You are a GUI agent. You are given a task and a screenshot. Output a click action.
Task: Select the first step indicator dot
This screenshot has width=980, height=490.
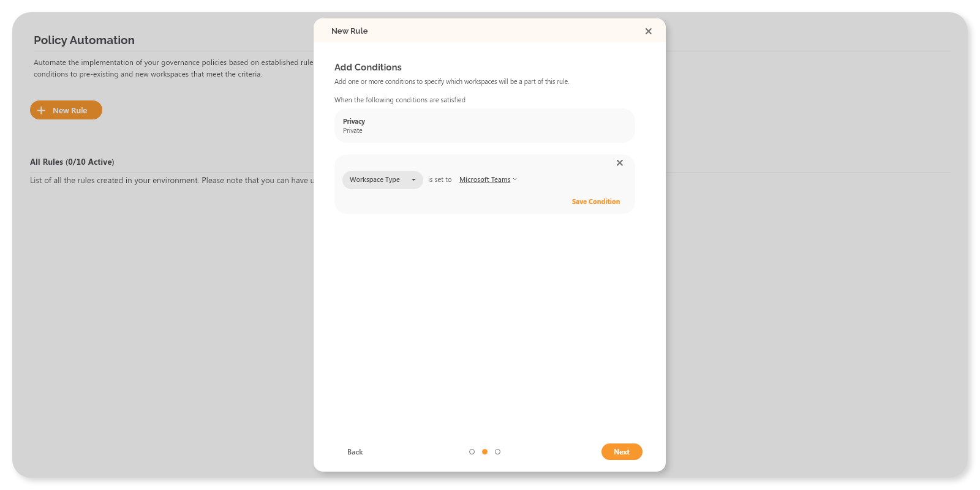472,452
